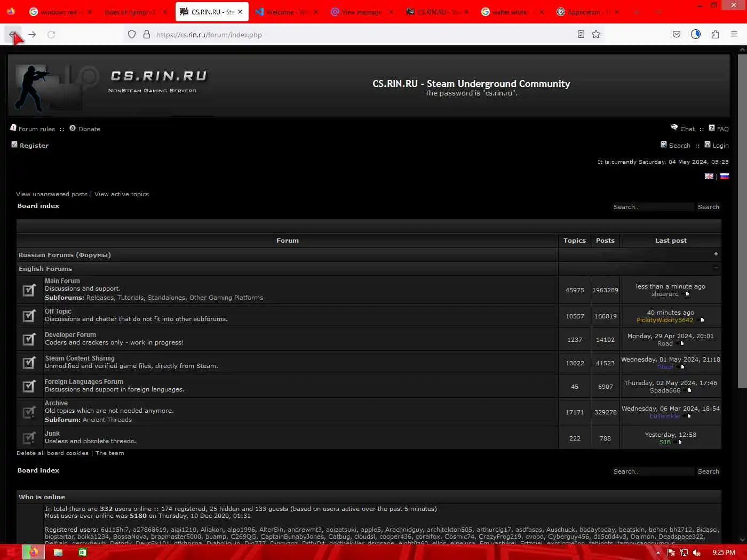This screenshot has height=560, width=747.
Task: Click the Junk forum status icon
Action: pos(29,438)
